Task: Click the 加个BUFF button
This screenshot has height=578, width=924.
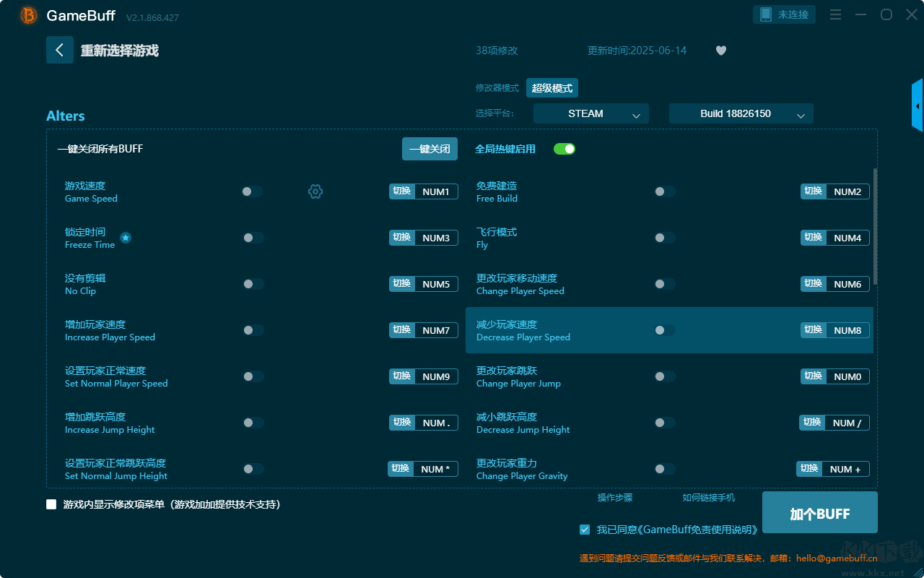Action: (820, 514)
